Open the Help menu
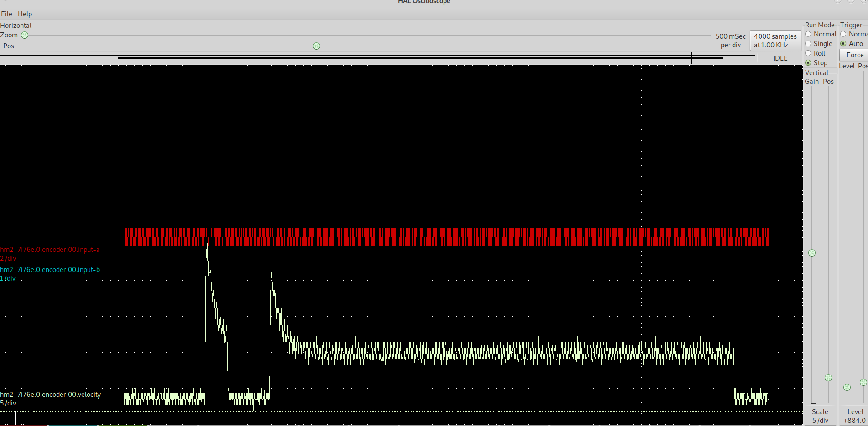The height and width of the screenshot is (426, 868). pyautogui.click(x=25, y=14)
